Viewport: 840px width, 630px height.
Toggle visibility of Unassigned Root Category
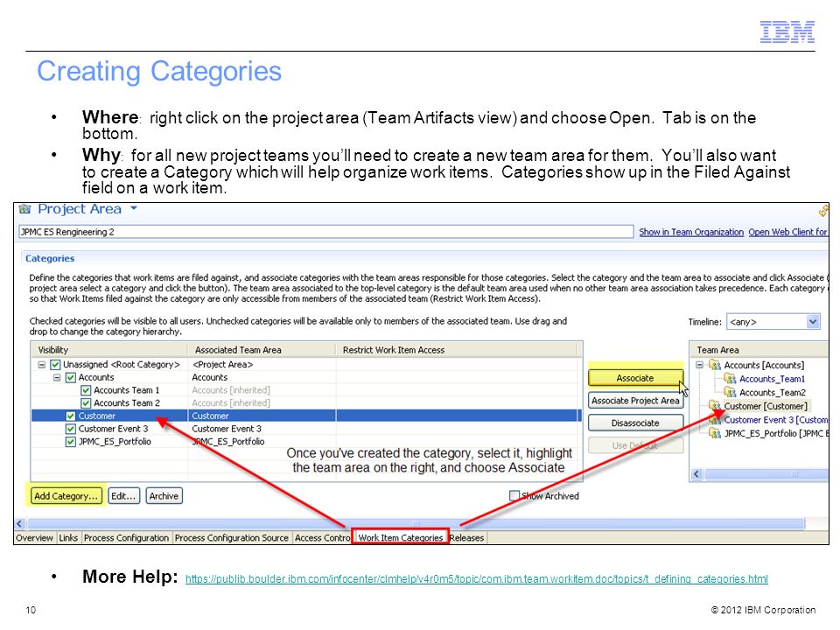[55, 365]
